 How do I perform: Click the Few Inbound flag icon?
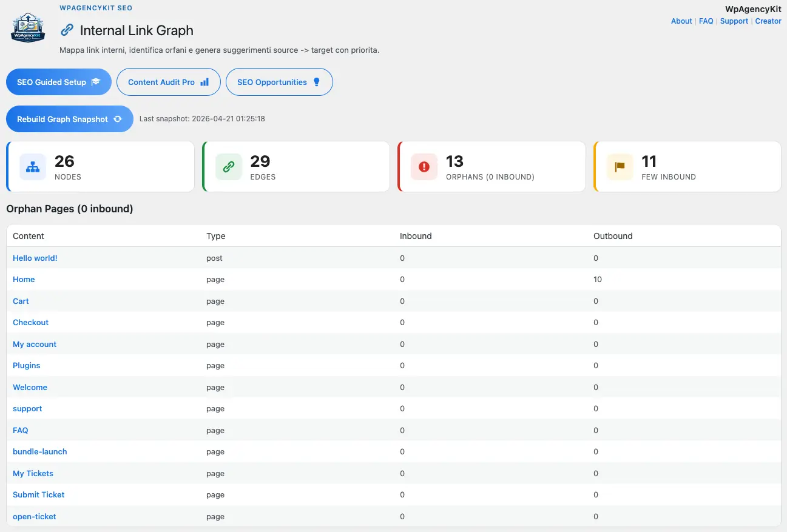coord(620,167)
